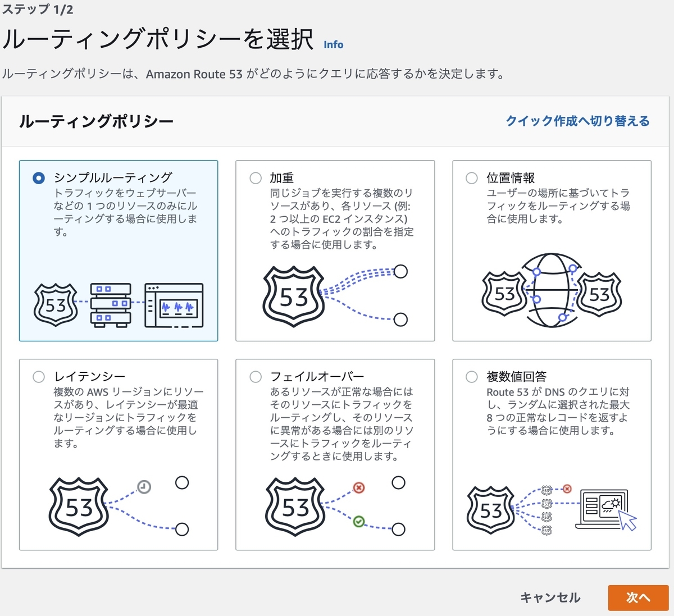Switch to quick create via クイック作成へ切り替える

click(577, 121)
